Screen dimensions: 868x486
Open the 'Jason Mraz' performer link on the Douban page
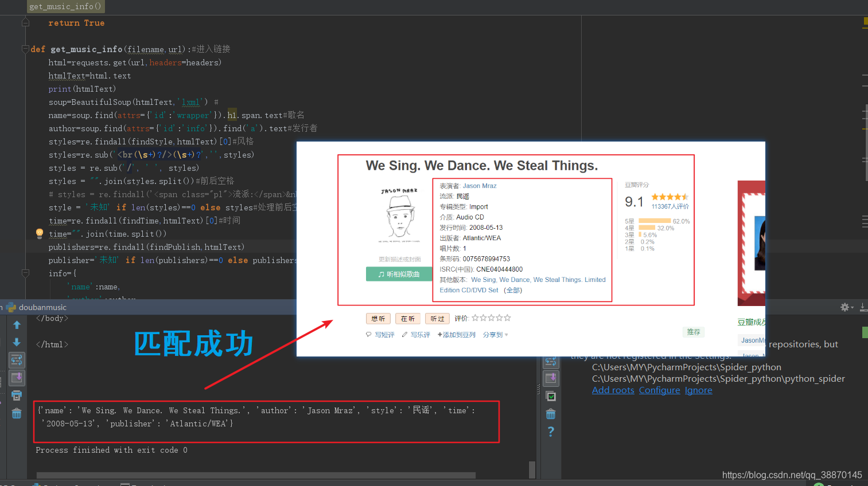(x=480, y=186)
